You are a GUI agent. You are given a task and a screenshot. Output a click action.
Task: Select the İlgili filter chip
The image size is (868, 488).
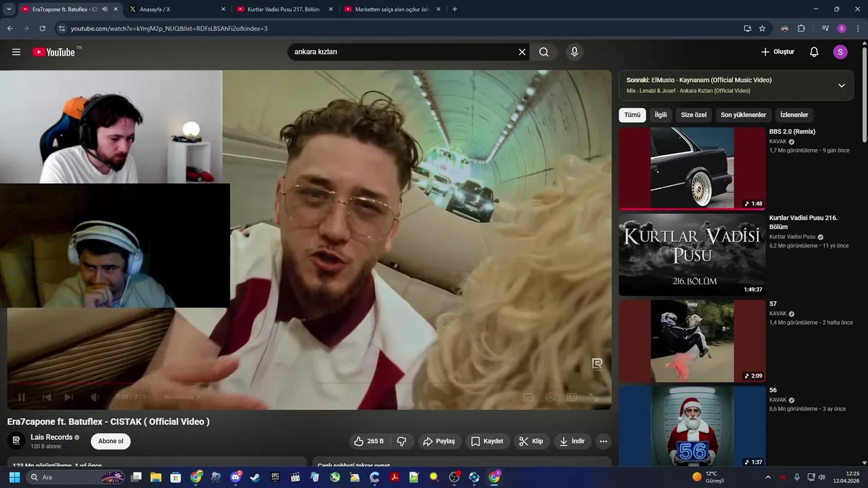point(660,115)
